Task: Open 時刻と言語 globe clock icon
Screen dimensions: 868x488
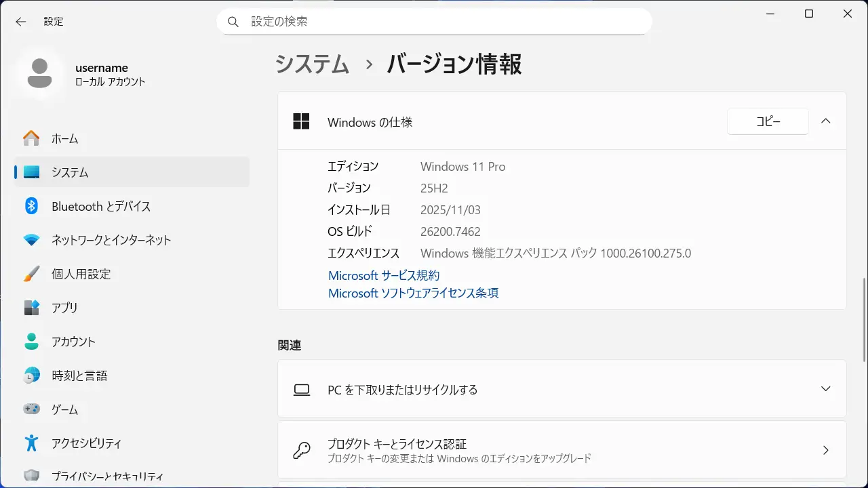Action: pos(31,375)
